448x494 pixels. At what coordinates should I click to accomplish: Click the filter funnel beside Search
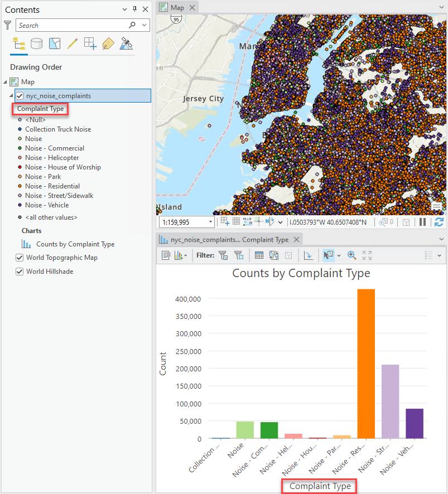pyautogui.click(x=8, y=25)
